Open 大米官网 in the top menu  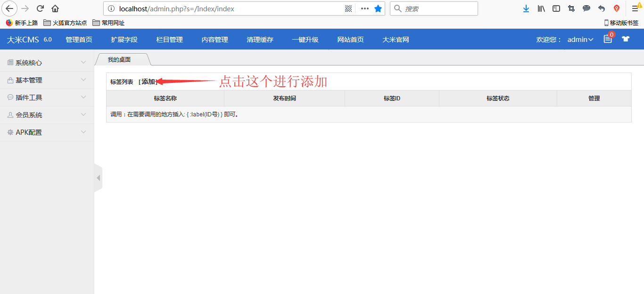[396, 40]
